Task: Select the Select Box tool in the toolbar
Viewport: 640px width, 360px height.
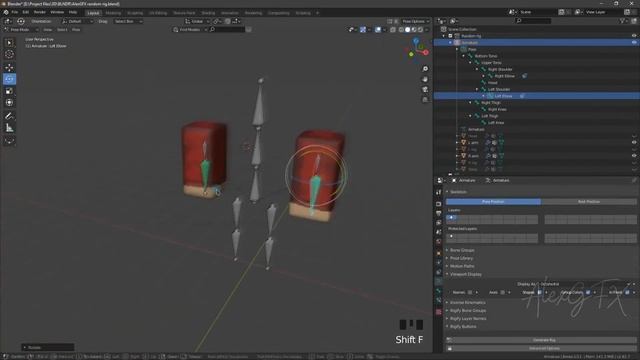Action: pyautogui.click(x=9, y=42)
